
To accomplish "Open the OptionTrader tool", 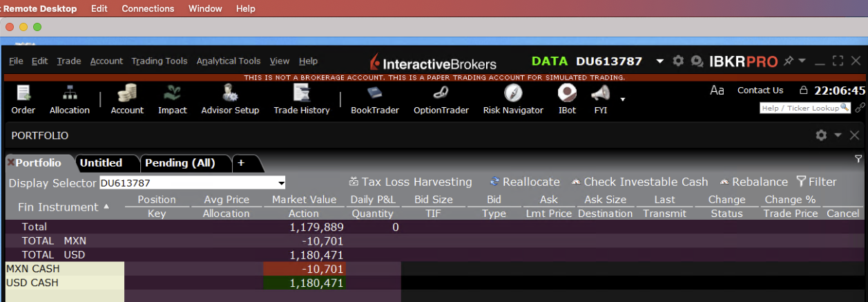I will point(441,93).
